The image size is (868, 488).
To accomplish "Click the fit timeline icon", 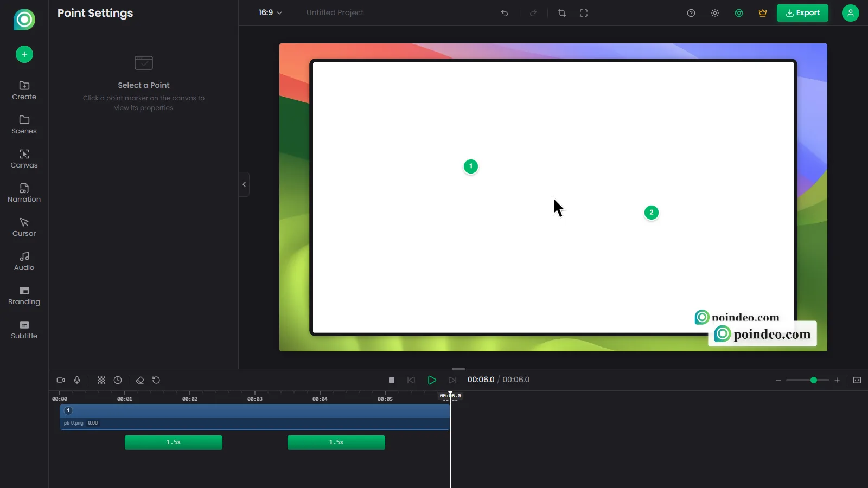I will coord(857,380).
